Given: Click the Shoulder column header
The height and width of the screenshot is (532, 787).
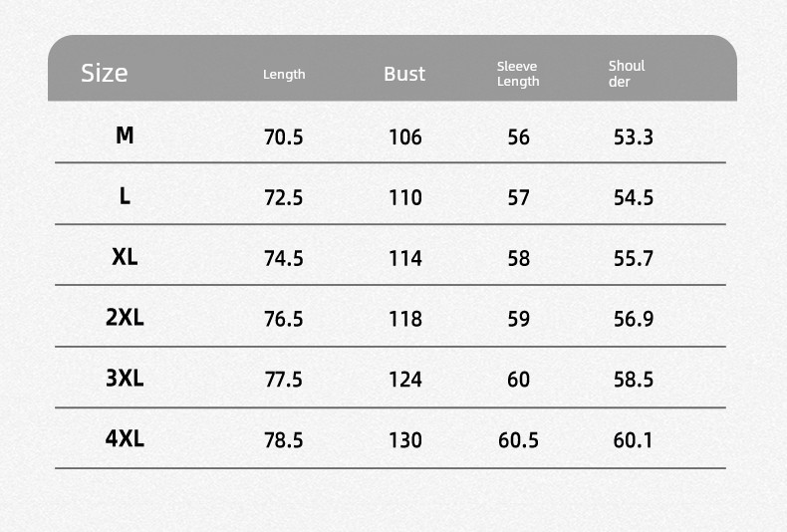Looking at the screenshot, I should [627, 74].
